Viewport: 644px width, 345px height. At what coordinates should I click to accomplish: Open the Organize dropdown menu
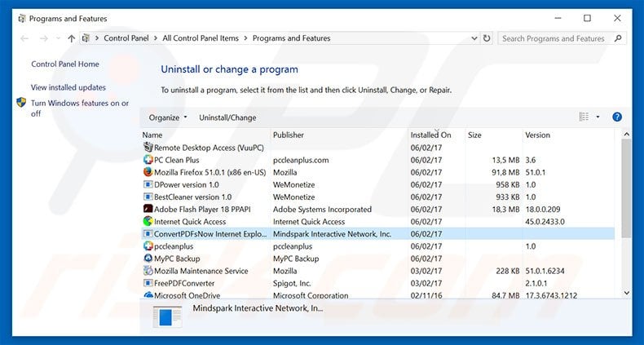click(168, 117)
